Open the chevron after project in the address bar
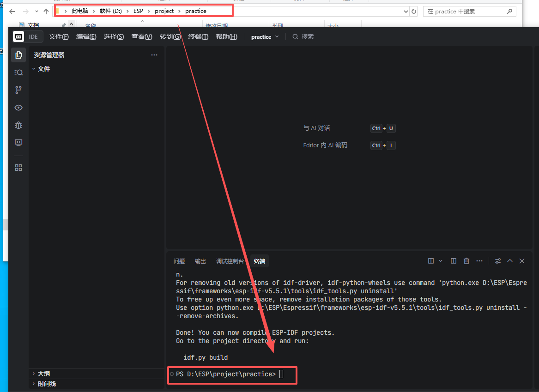The height and width of the screenshot is (392, 539). [x=180, y=12]
